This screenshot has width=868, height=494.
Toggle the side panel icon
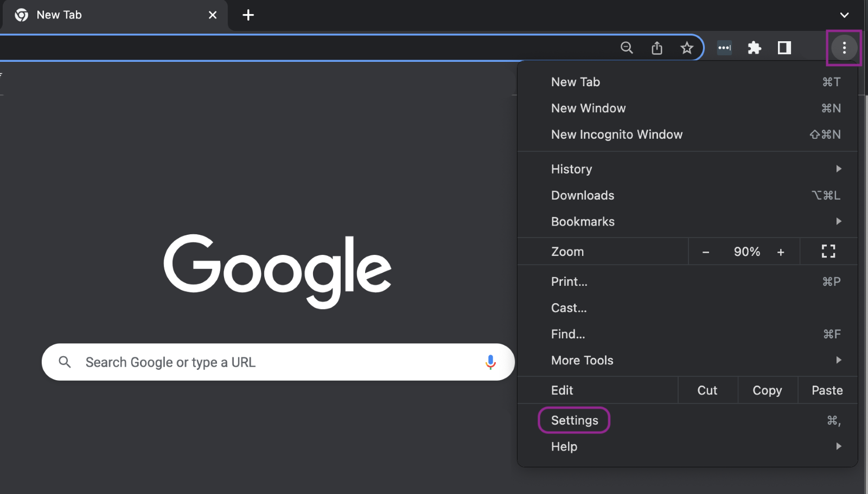pyautogui.click(x=784, y=48)
